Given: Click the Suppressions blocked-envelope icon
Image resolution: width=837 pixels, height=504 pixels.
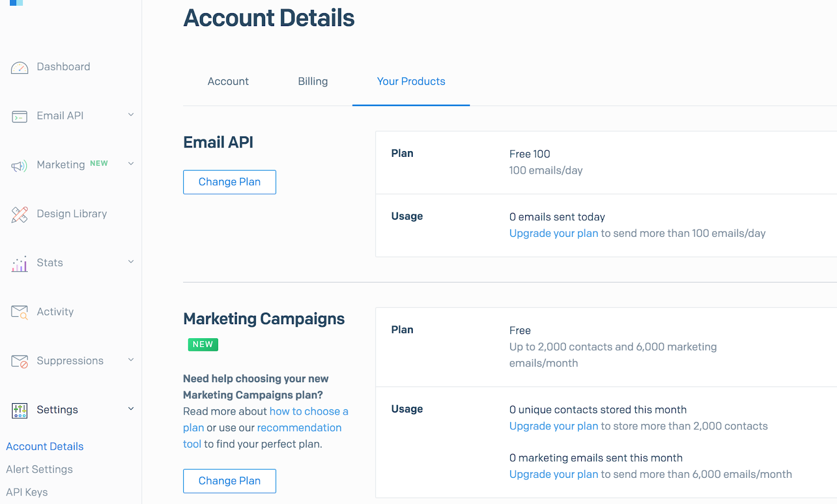Looking at the screenshot, I should coord(19,361).
